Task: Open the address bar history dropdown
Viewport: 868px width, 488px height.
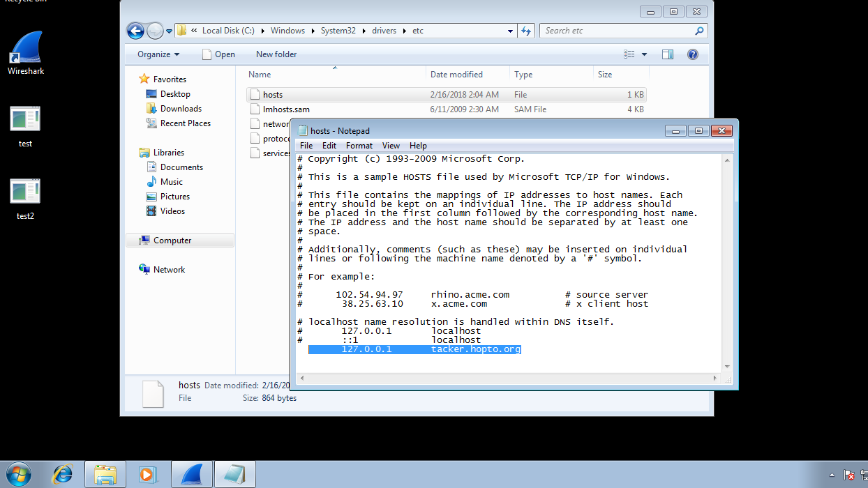Action: tap(511, 31)
